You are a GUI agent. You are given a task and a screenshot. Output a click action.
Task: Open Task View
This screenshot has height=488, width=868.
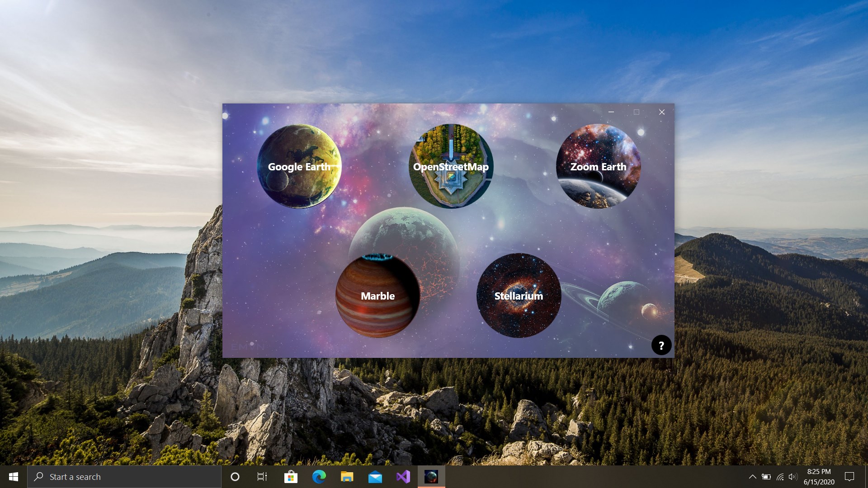pos(262,476)
